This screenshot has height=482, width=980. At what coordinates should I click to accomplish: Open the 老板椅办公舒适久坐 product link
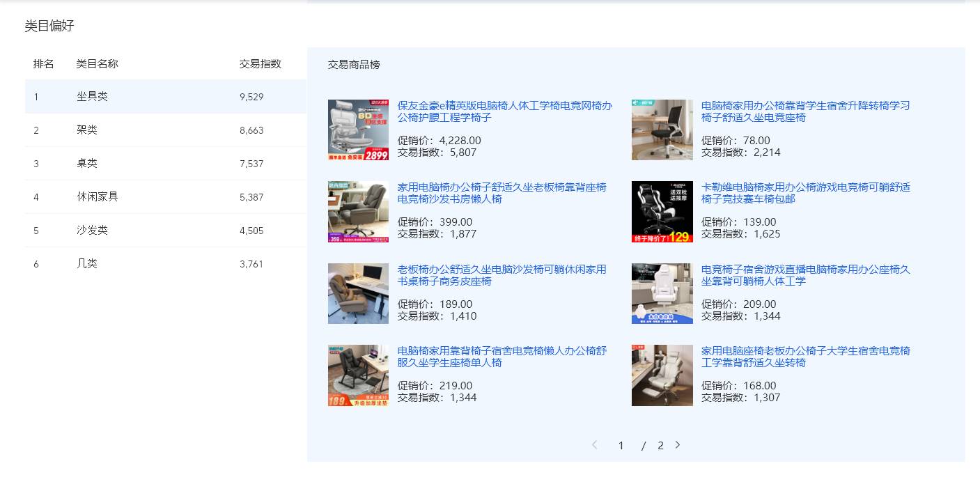pos(501,275)
